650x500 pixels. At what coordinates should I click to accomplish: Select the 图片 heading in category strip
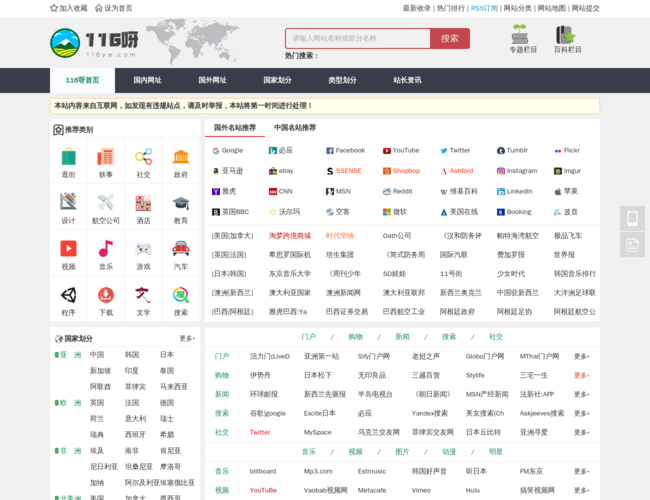point(402,452)
